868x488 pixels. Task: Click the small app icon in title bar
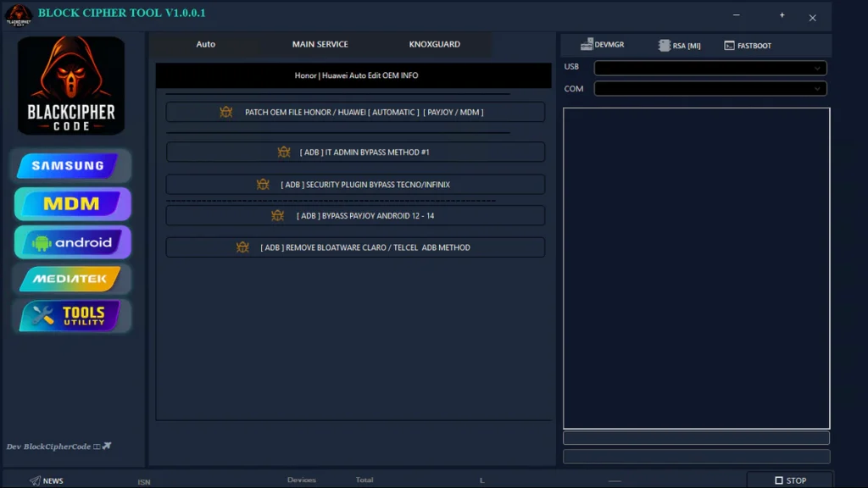19,14
